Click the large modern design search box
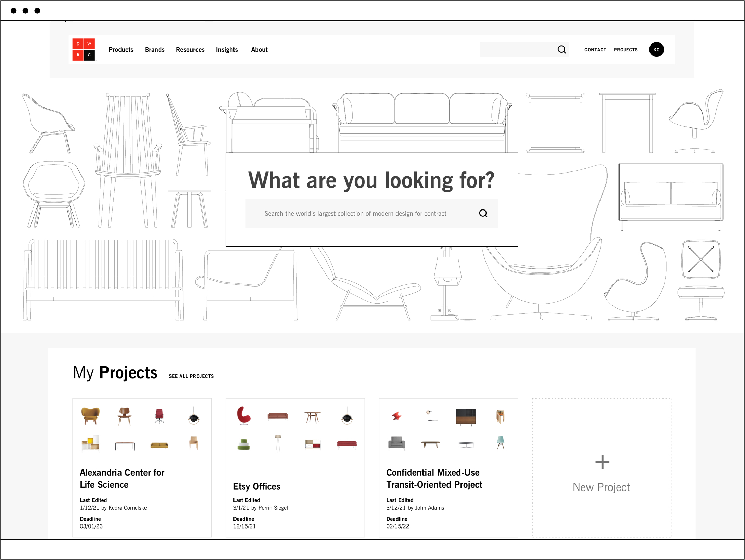Image resolution: width=745 pixels, height=560 pixels. tap(355, 214)
